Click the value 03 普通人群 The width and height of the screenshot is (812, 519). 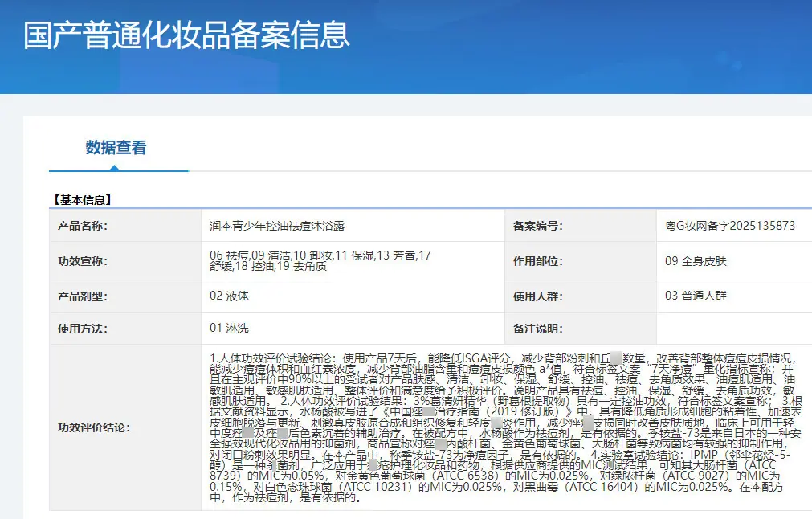click(696, 296)
